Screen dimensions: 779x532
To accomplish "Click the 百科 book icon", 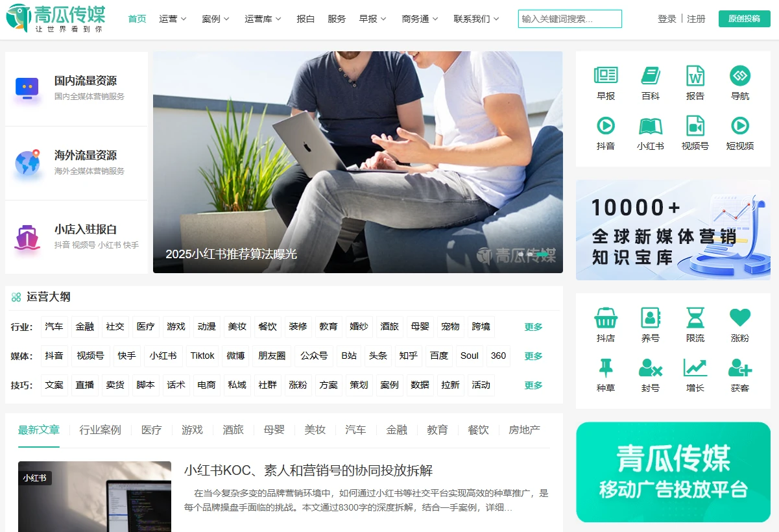I will (x=651, y=76).
